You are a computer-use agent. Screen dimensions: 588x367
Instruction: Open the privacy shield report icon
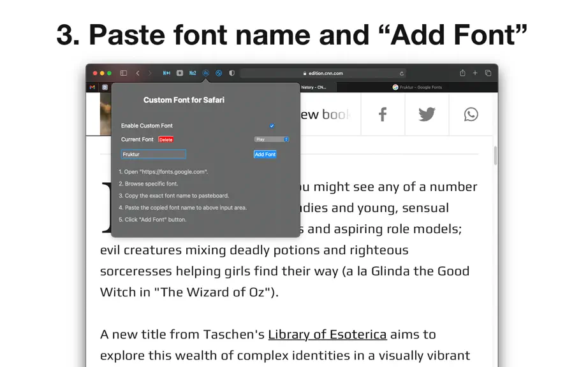pyautogui.click(x=232, y=73)
